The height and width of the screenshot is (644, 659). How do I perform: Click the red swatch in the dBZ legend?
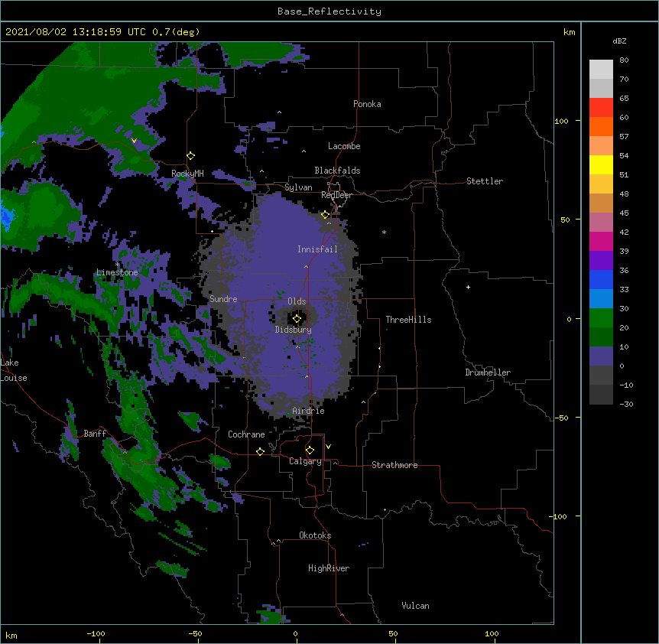[x=601, y=108]
